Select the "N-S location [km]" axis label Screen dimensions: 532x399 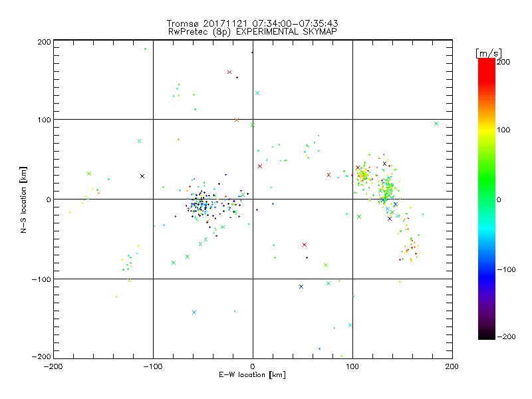click(x=23, y=200)
